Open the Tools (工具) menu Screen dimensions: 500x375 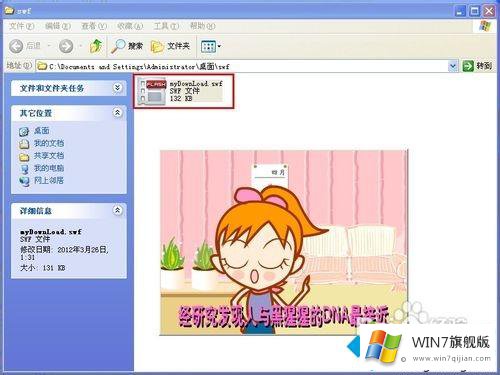(x=166, y=26)
